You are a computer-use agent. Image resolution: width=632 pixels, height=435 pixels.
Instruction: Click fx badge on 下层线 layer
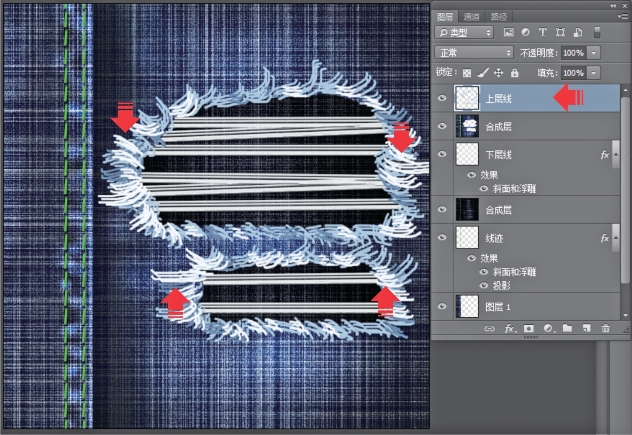604,155
